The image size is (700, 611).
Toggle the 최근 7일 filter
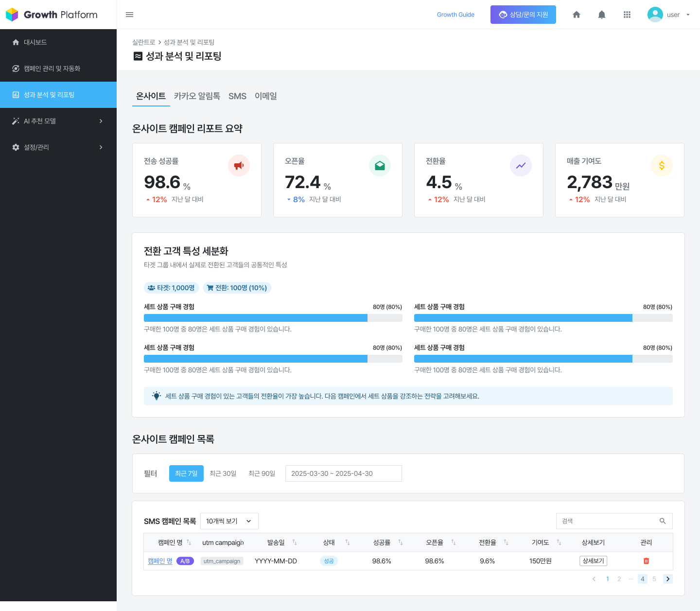pos(186,473)
